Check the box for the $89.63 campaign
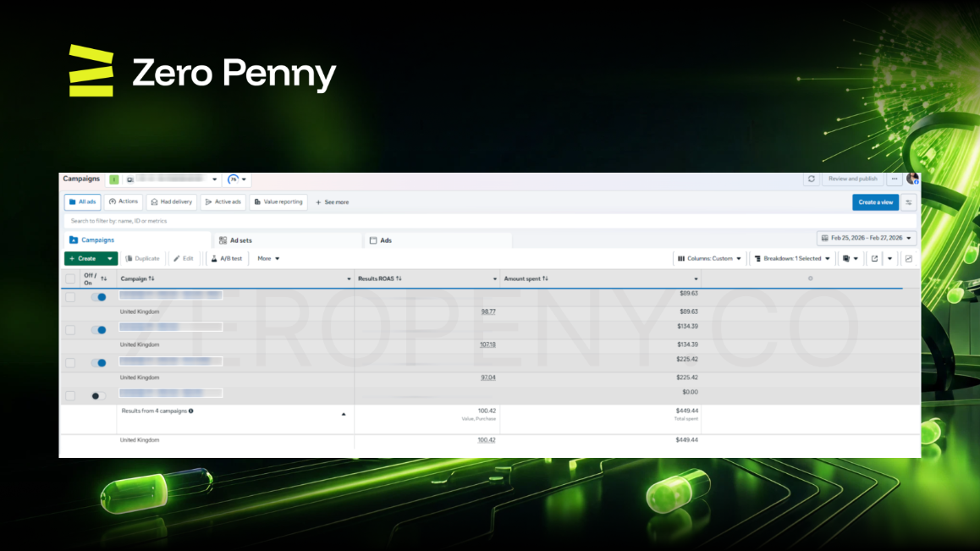 point(70,297)
